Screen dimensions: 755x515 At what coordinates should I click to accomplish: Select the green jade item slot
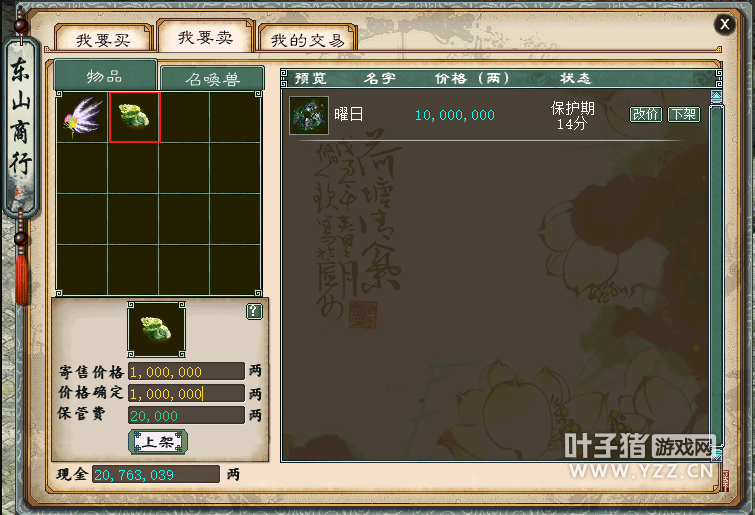[x=134, y=117]
